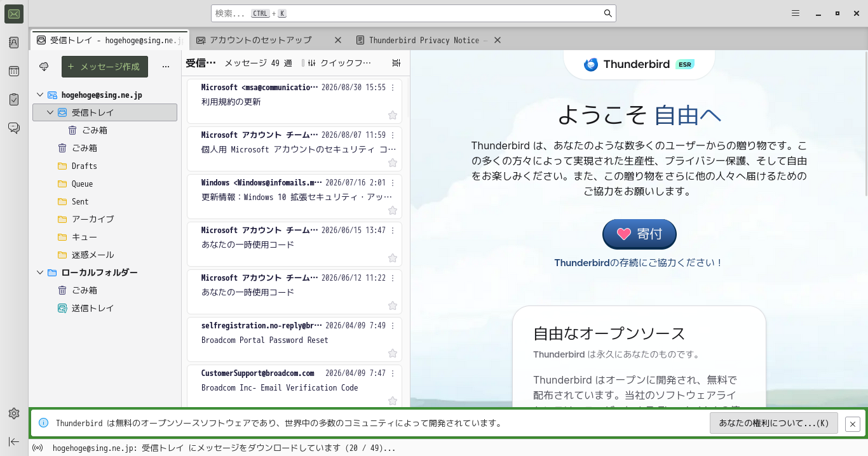Screen dimensions: 868x456
Task: Open the 利用規約の更新 message
Action: (x=294, y=101)
